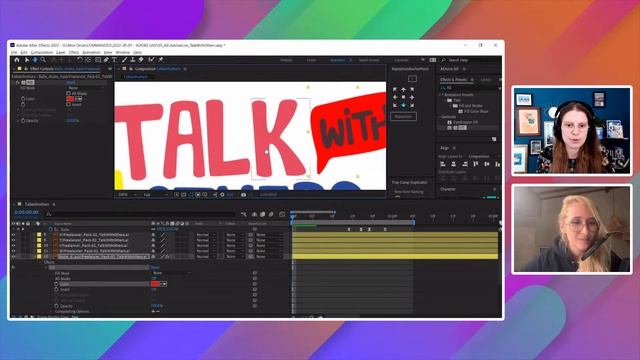Switch to the Effects & Presets tab
Image resolution: width=640 pixels, height=360 pixels.
453,80
